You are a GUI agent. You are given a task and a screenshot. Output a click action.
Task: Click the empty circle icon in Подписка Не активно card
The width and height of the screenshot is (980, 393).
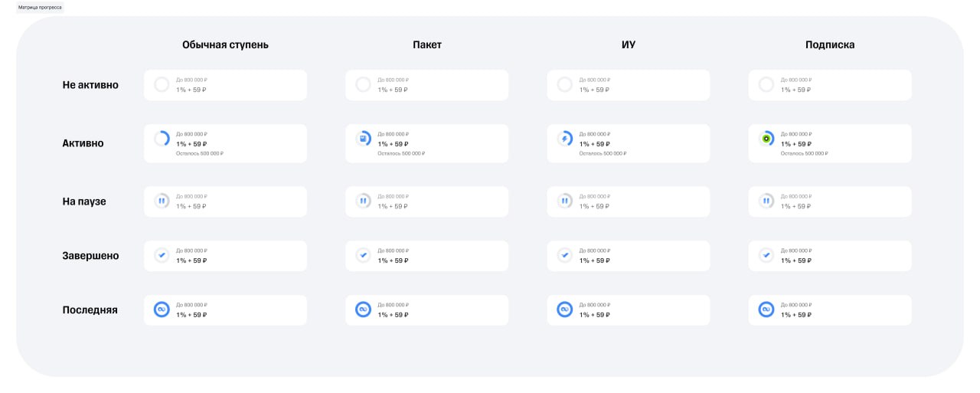pyautogui.click(x=766, y=84)
